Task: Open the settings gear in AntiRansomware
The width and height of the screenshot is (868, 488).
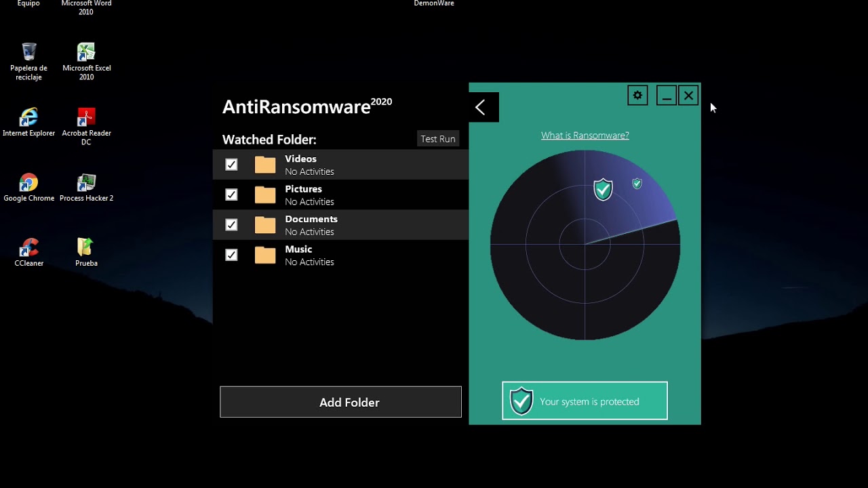Action: point(637,96)
